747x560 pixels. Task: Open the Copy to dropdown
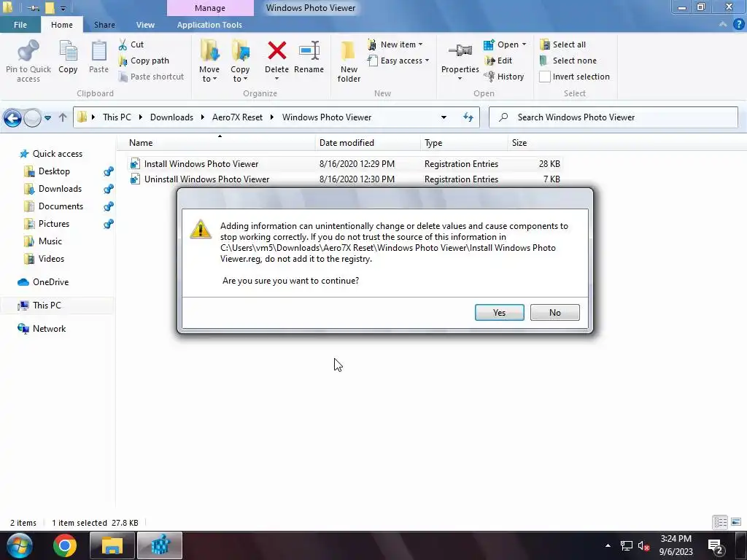240,61
